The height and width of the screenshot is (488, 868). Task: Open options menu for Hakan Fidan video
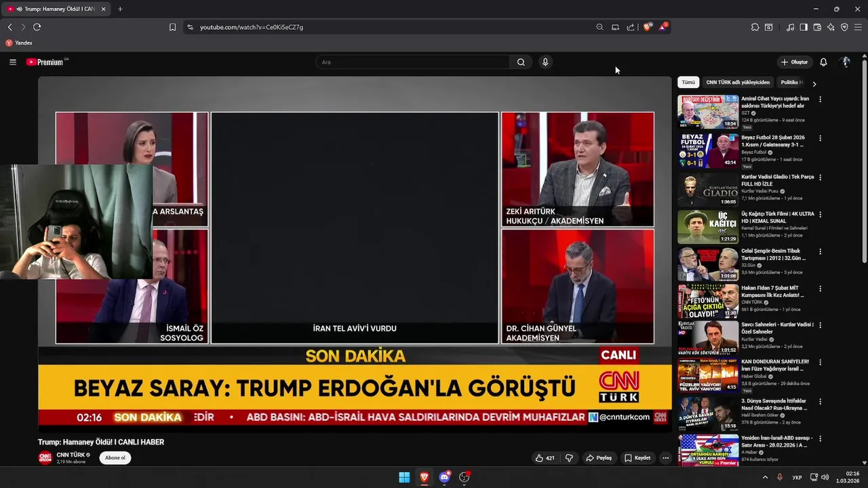click(x=820, y=289)
